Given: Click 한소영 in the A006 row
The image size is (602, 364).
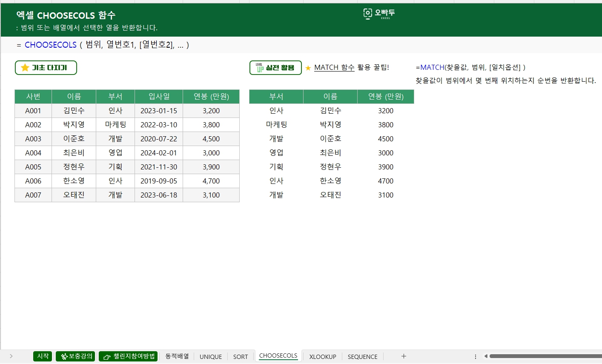Looking at the screenshot, I should [74, 181].
